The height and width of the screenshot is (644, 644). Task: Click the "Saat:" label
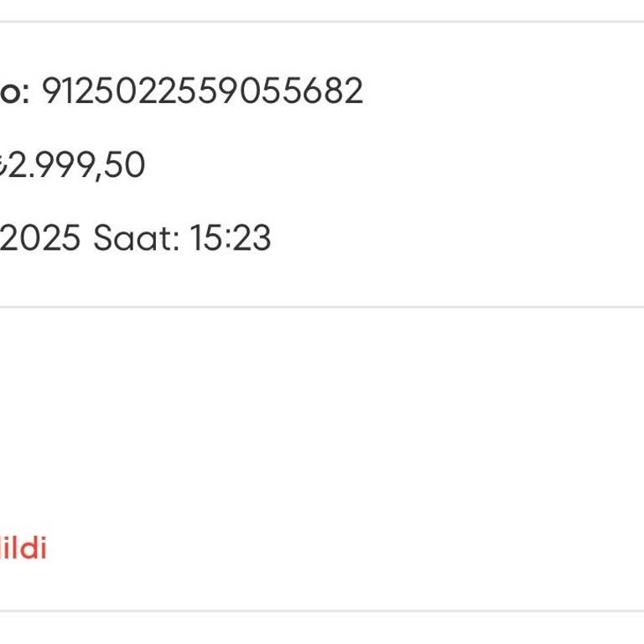point(136,239)
